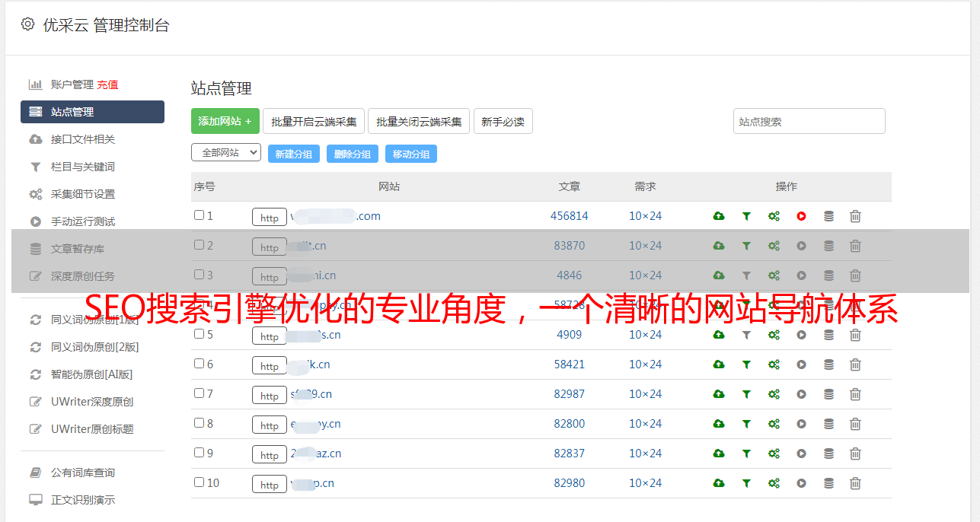Open article count 82987 link
Screen dimensions: 980x522
coord(570,394)
